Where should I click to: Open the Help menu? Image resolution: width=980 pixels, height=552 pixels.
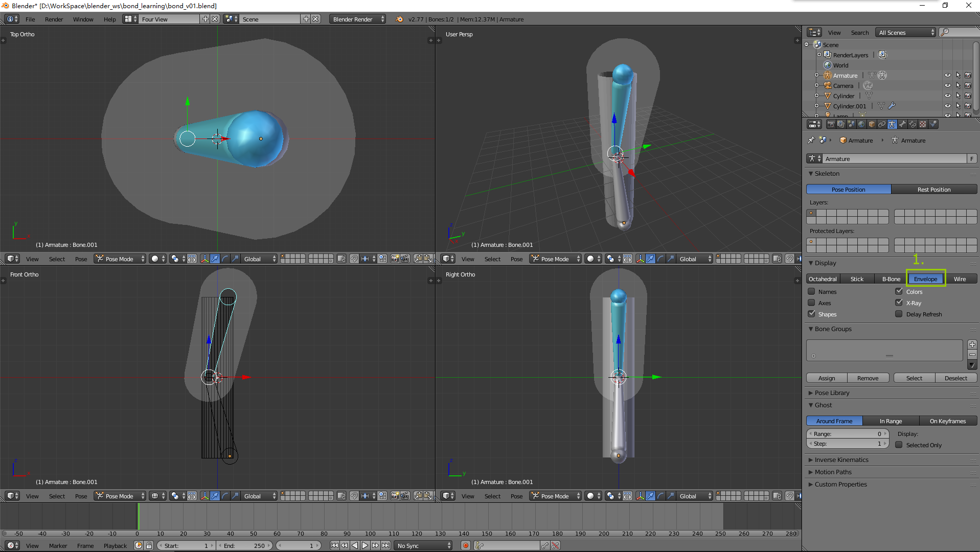pyautogui.click(x=109, y=19)
